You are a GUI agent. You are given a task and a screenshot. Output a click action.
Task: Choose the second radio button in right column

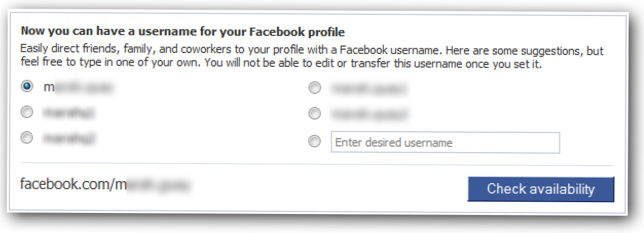(315, 113)
